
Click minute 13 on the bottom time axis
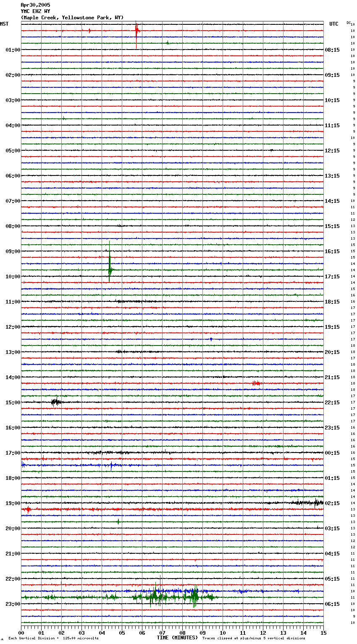tap(283, 633)
